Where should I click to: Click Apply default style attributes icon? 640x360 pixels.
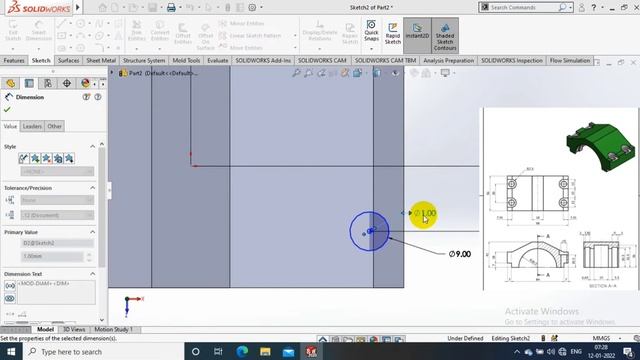[24, 158]
